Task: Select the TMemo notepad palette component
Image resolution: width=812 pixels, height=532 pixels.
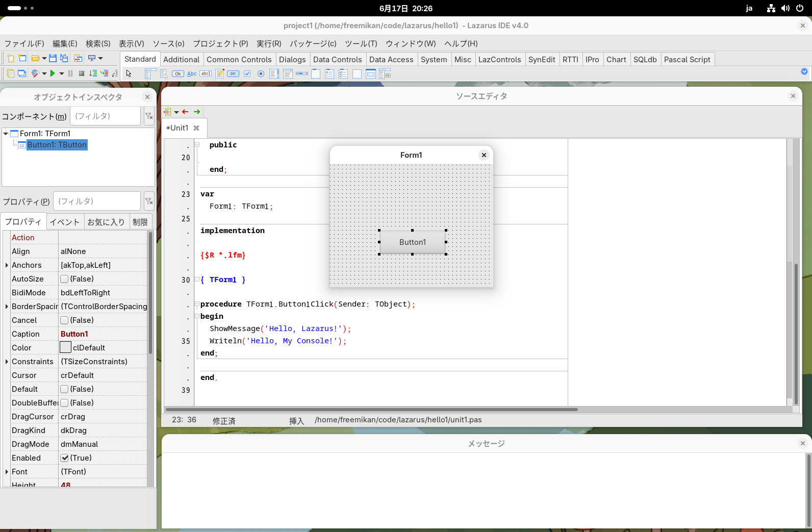Action: [x=219, y=73]
